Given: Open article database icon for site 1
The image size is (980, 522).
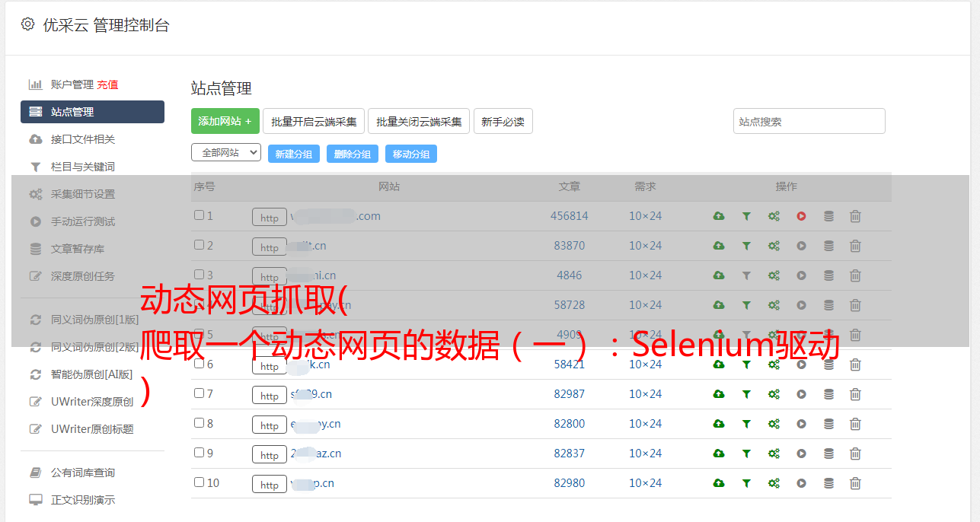Looking at the screenshot, I should point(828,216).
